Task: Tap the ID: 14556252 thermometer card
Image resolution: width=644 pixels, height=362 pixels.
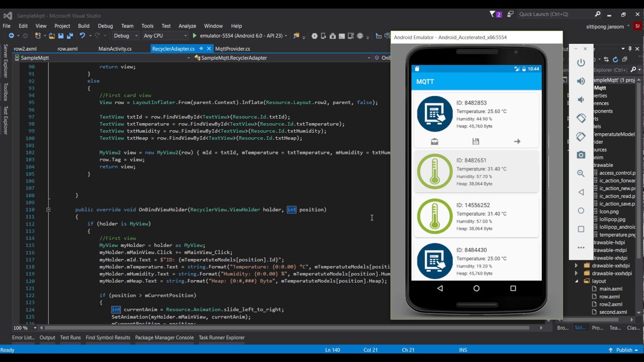Action: 476,216
